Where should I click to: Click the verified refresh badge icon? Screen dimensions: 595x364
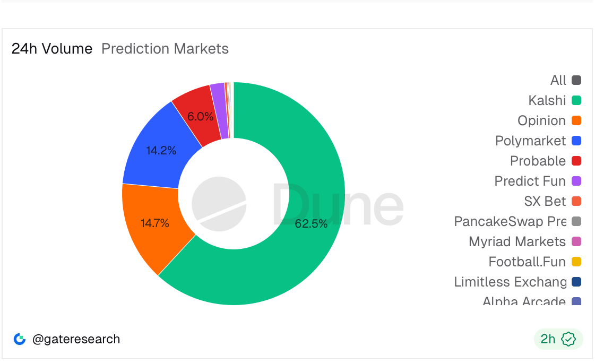[x=568, y=339]
